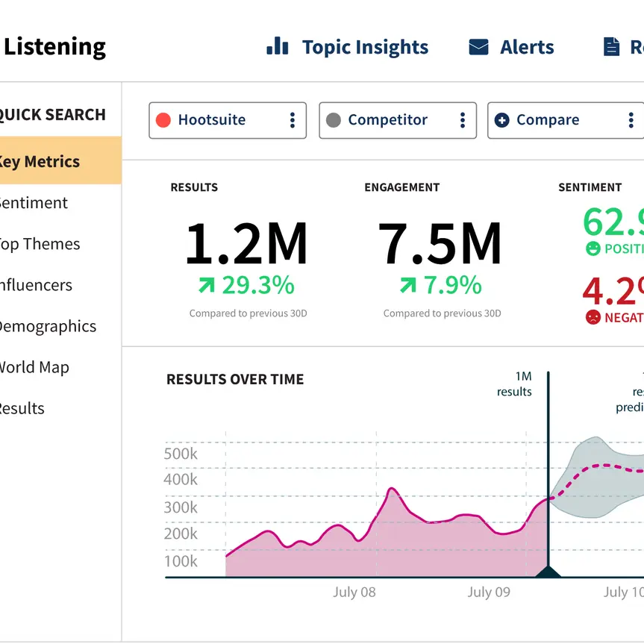The height and width of the screenshot is (644, 644).
Task: Click Compared to previous 30D under Results
Action: pos(248,313)
